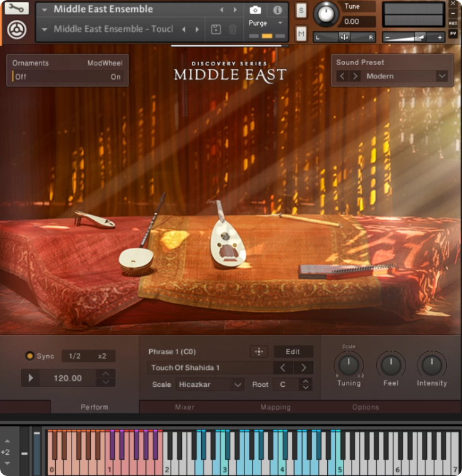Raise volume with plus icon
This screenshot has width=462, height=476.
tap(439, 38)
